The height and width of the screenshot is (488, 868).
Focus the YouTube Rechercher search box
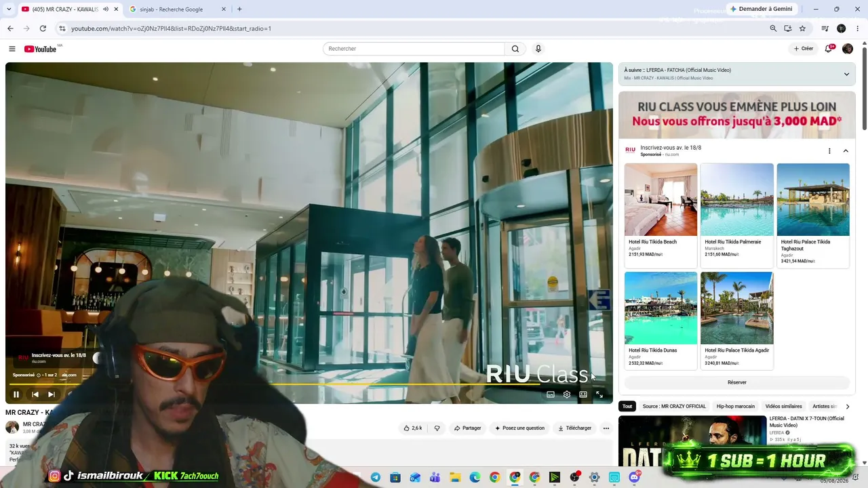(414, 49)
